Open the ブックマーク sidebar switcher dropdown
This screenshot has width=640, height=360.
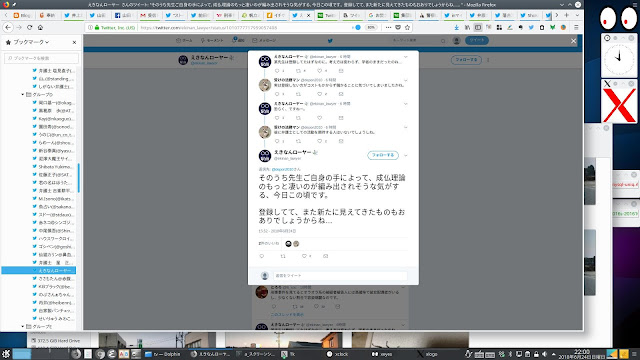pos(31,42)
